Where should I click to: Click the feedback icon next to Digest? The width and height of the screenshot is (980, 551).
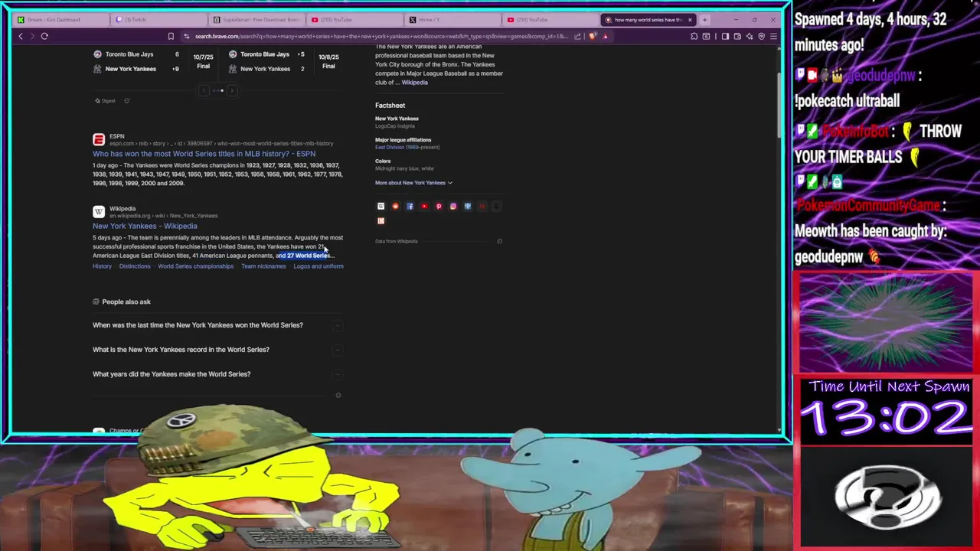127,101
